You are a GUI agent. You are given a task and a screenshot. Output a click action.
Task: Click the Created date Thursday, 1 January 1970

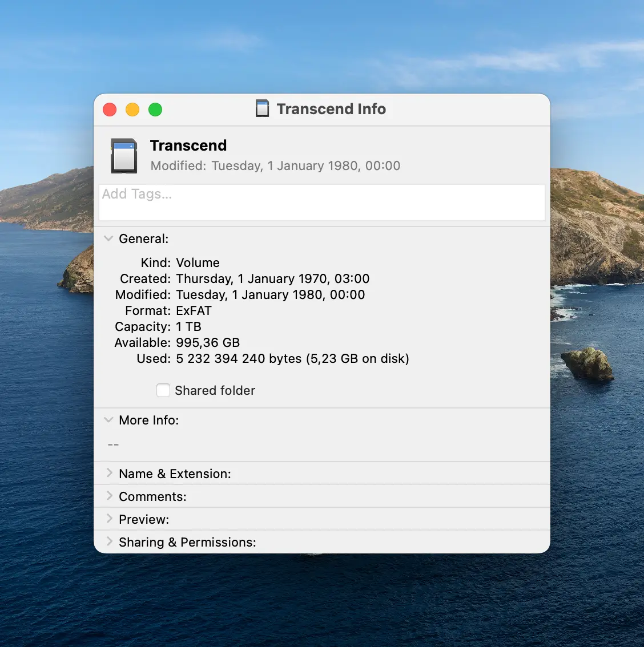(273, 279)
